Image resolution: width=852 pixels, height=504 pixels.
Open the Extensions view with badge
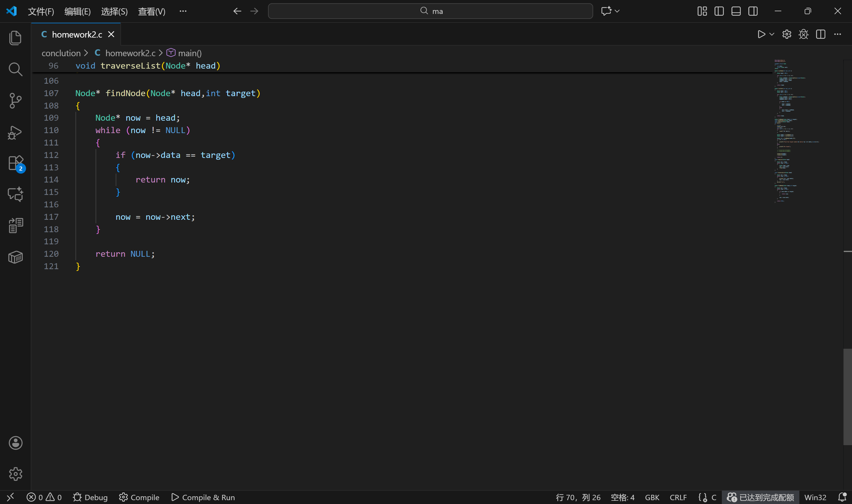(x=15, y=163)
